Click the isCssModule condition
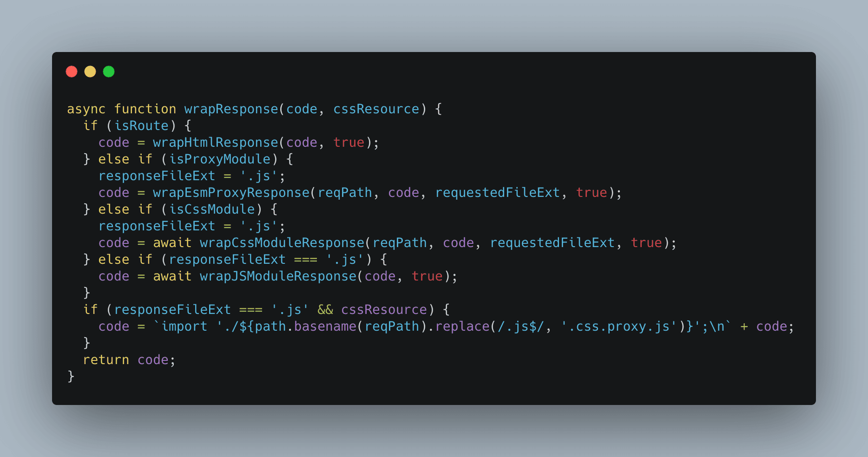Screen dimensions: 868x457 [212, 209]
